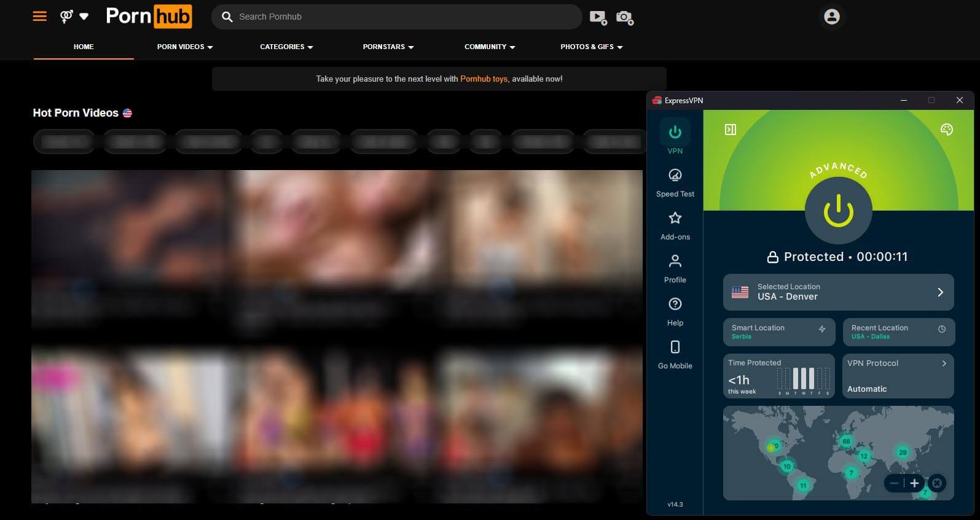Select the map cluster labeled 29
The image size is (980, 520).
[x=903, y=452]
